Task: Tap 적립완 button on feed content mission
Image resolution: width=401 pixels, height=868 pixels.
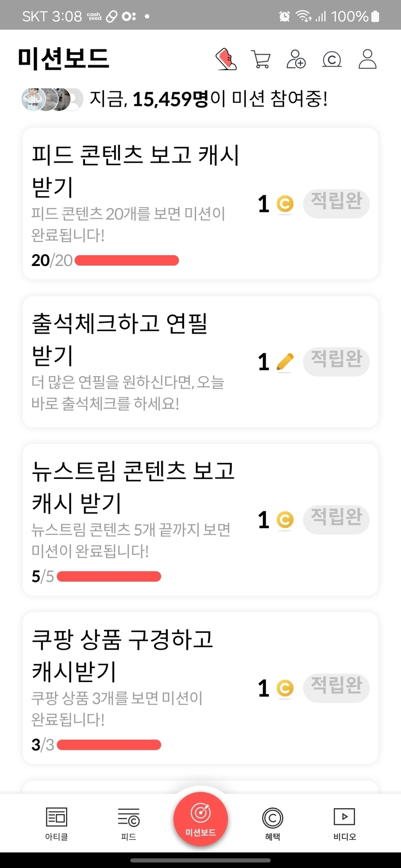Action: click(x=336, y=204)
